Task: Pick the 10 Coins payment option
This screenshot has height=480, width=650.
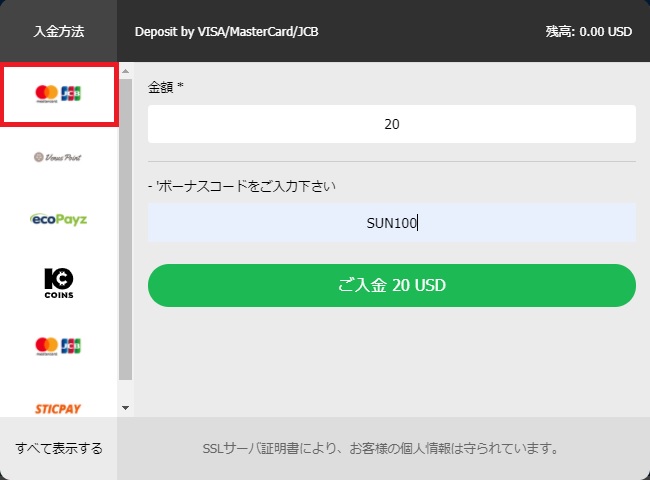Action: 58,283
